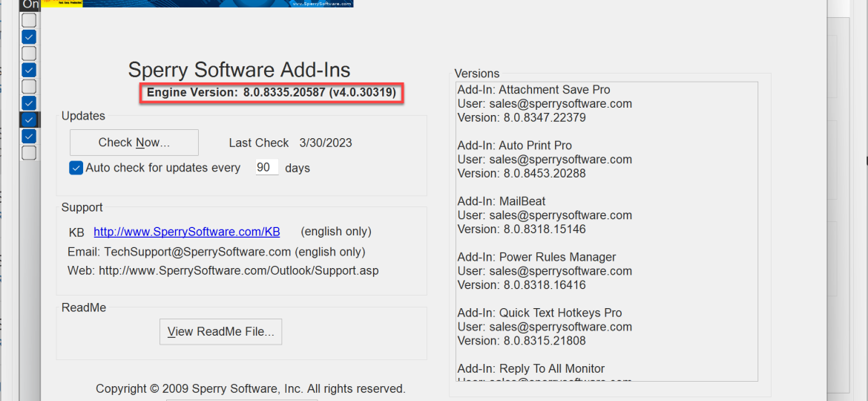Click Version: 8.0.8453.20288 line

click(522, 173)
